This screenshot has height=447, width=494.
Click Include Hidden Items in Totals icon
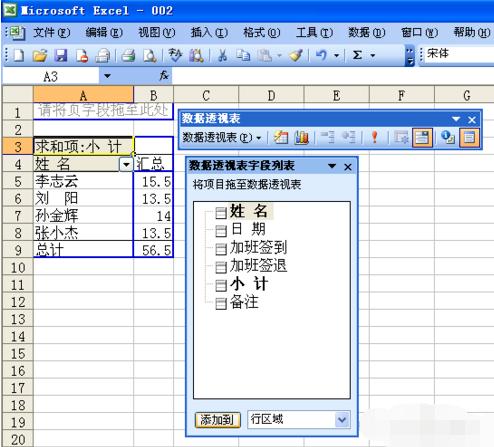(401, 137)
